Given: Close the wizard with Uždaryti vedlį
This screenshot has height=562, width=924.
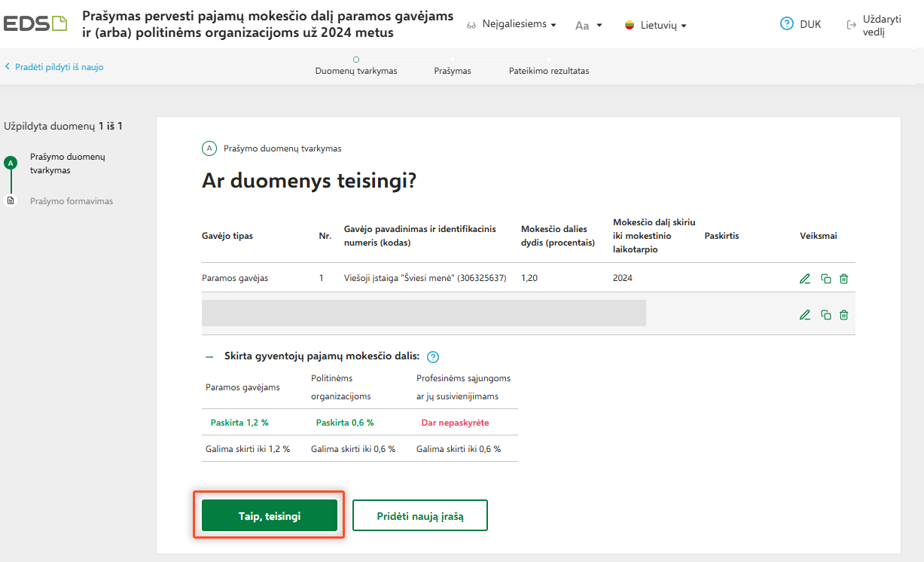Looking at the screenshot, I should click(x=874, y=25).
